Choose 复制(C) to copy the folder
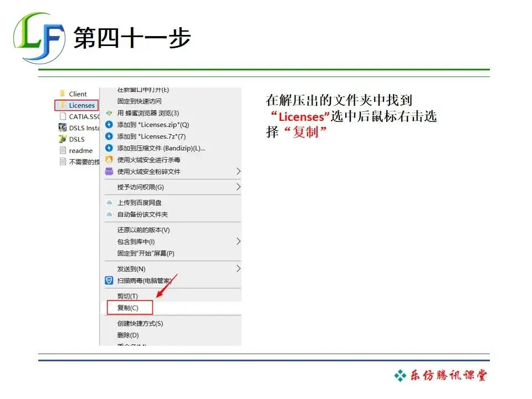The width and height of the screenshot is (532, 399). [128, 308]
